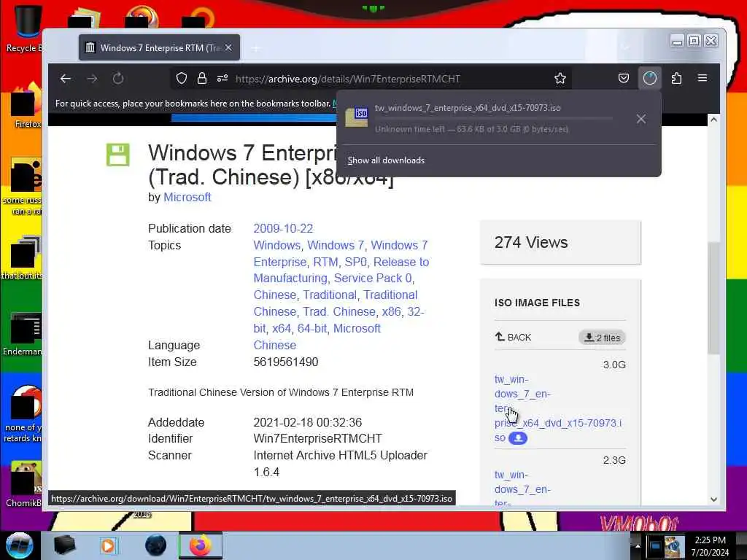
Task: Open the Chinese language link
Action: coord(274,345)
